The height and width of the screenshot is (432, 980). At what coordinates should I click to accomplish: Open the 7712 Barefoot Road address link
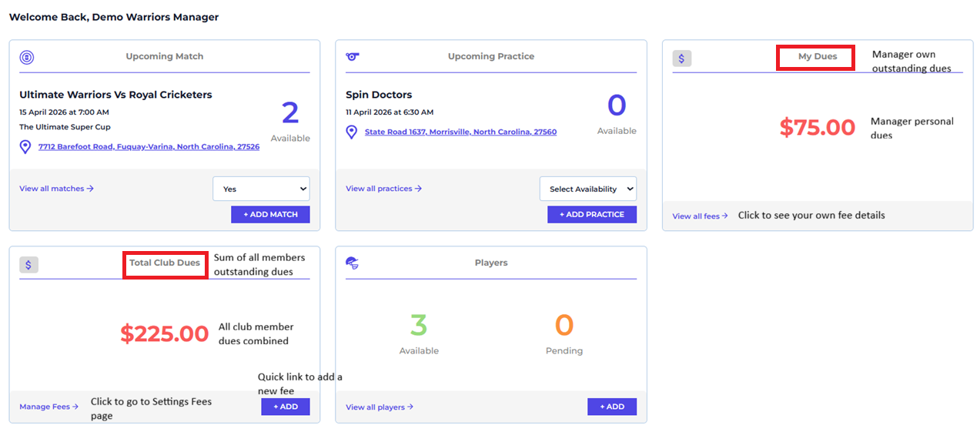click(x=149, y=146)
